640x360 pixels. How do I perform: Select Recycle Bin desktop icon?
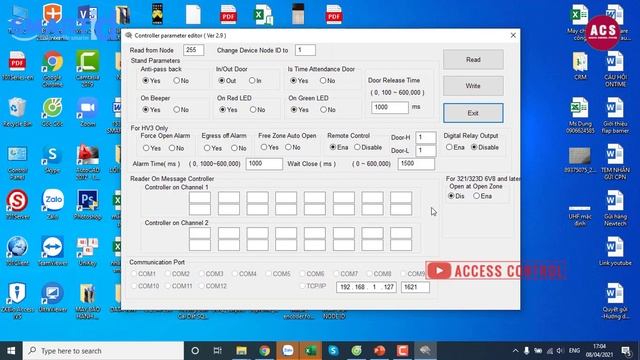click(17, 112)
